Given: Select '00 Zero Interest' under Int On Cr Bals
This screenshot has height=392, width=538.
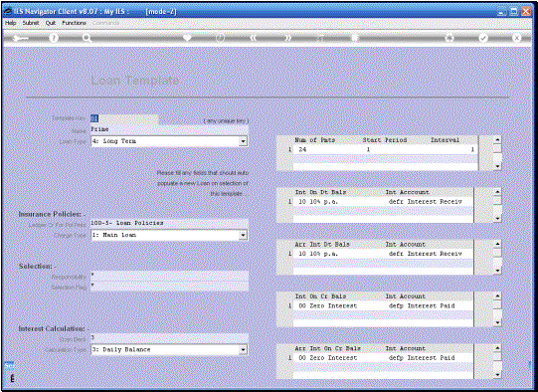Looking at the screenshot, I should 327,305.
